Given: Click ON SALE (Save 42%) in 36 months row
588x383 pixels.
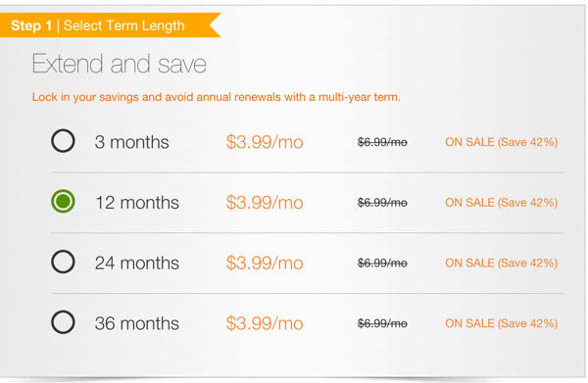Looking at the screenshot, I should click(502, 323).
